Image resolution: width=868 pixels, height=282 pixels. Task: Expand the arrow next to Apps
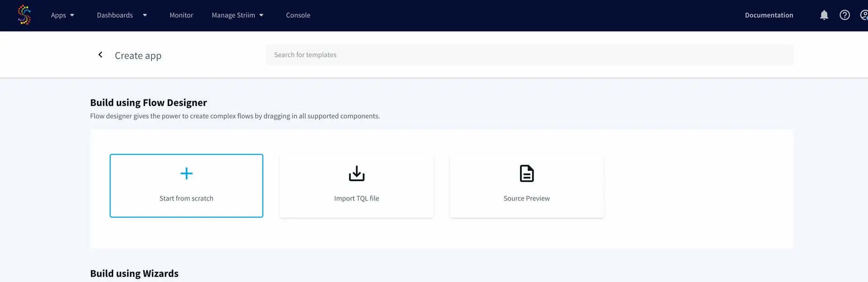(x=72, y=15)
